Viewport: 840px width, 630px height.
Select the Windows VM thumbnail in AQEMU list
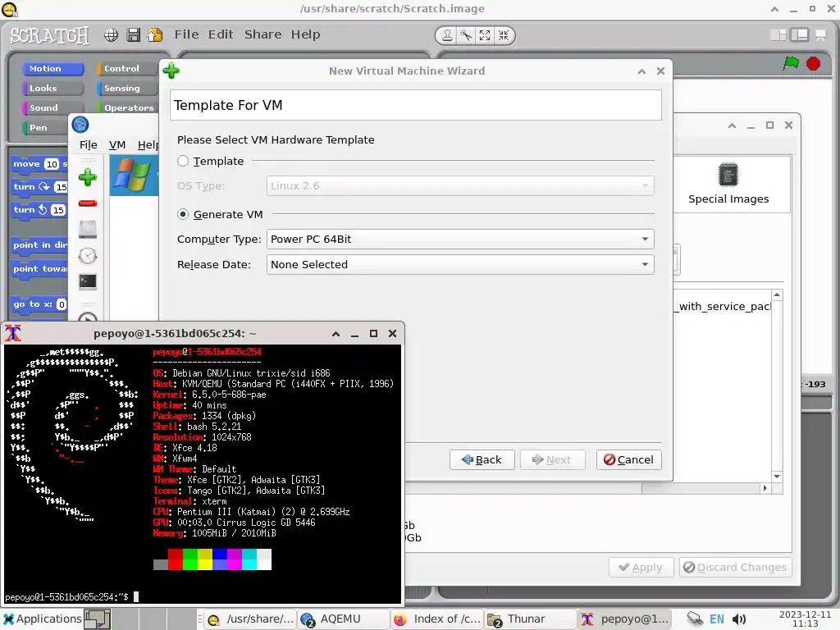134,175
